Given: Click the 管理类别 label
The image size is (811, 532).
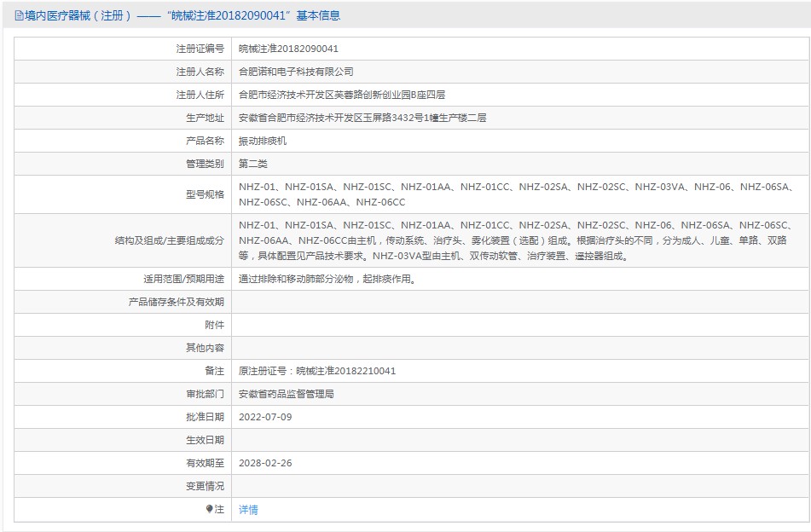Looking at the screenshot, I should (x=206, y=164).
